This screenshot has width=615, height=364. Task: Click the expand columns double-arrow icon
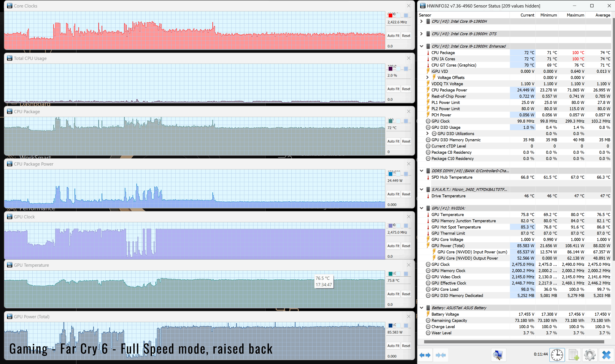425,355
